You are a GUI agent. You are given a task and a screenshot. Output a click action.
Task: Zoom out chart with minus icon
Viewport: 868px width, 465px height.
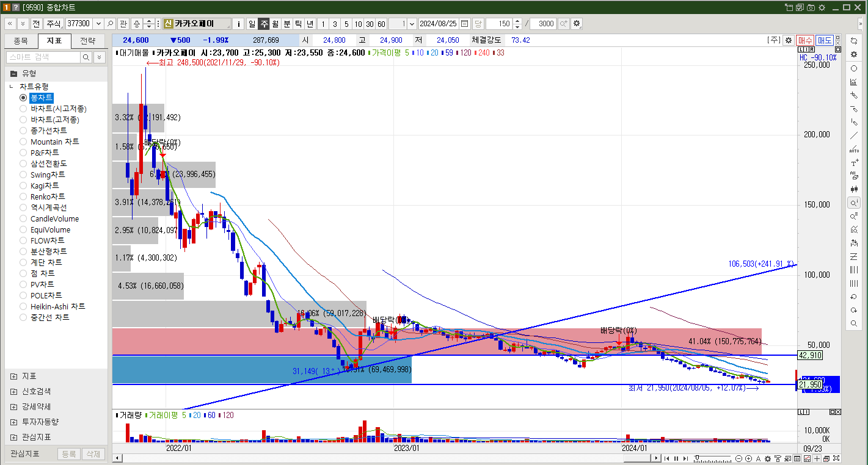point(739,458)
